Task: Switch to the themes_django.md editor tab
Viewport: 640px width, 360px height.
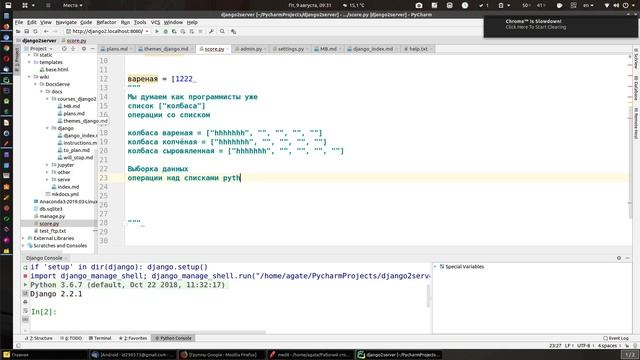Action: pyautogui.click(x=165, y=49)
